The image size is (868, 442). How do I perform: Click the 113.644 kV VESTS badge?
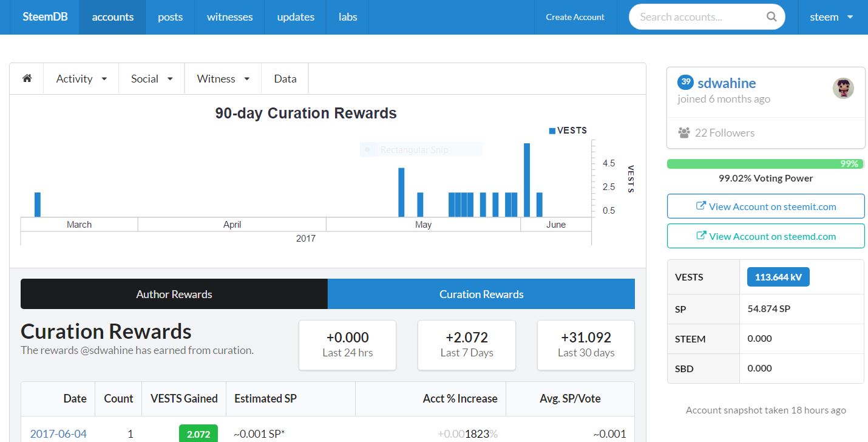coord(778,277)
